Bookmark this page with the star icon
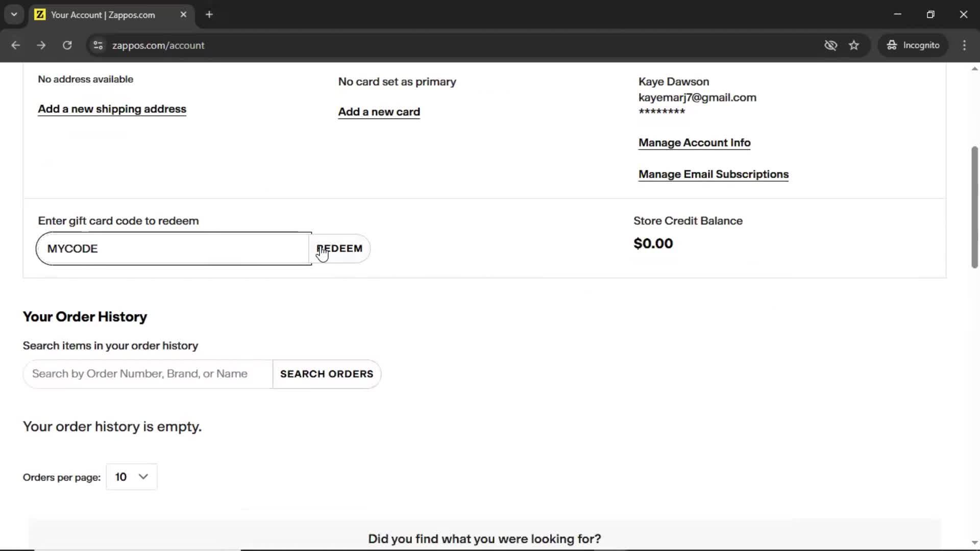 coord(854,45)
